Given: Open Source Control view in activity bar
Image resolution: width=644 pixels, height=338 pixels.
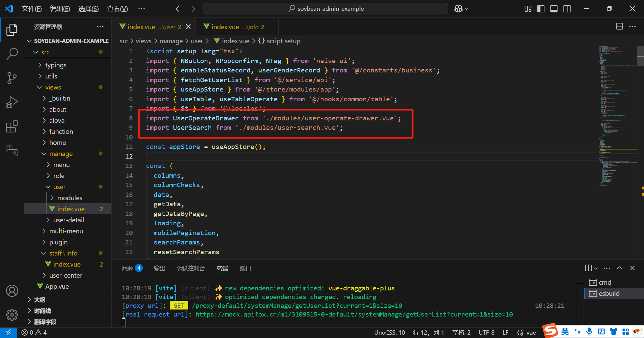Looking at the screenshot, I should (x=12, y=78).
